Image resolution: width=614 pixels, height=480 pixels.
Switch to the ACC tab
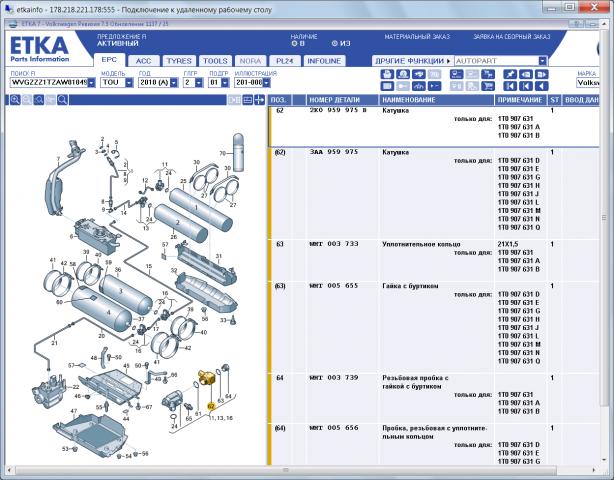click(x=143, y=61)
